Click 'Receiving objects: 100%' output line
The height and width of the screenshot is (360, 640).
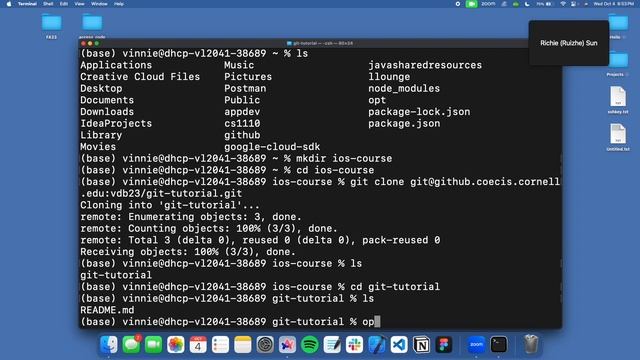point(188,252)
